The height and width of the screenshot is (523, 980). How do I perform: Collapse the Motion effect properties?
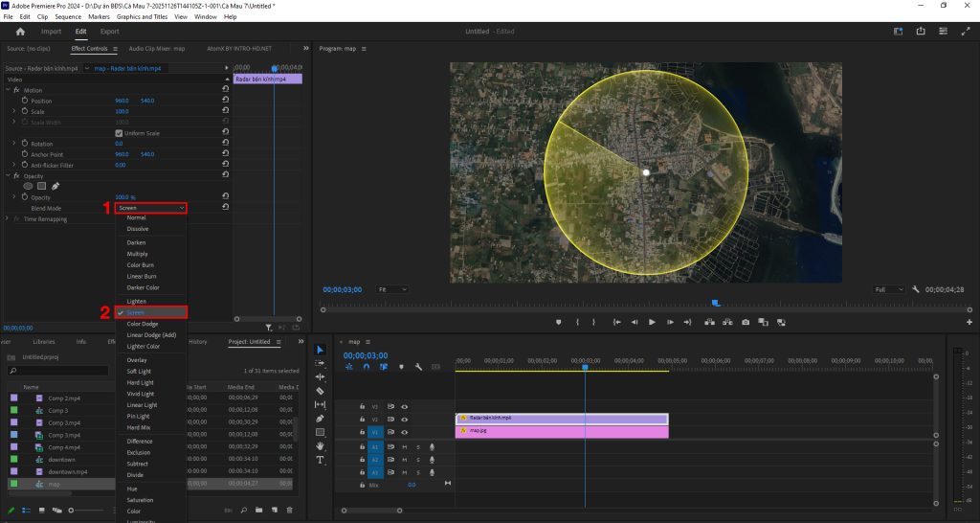(8, 89)
